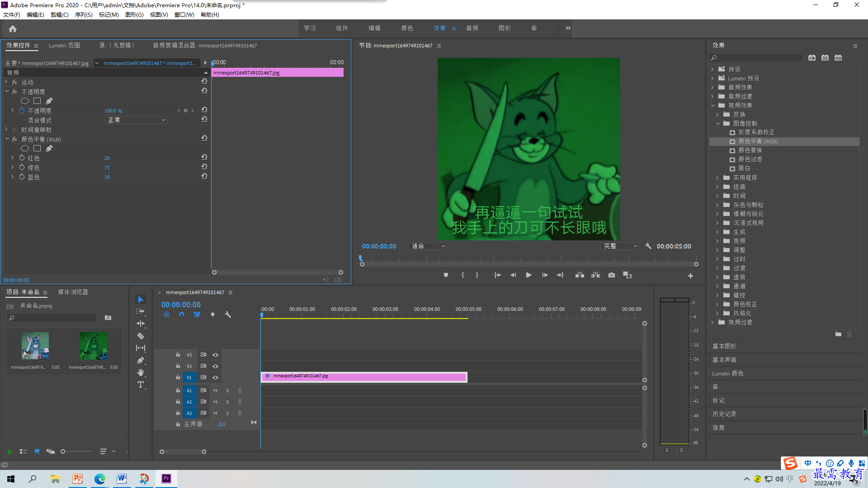Click Go to In point button
This screenshot has height=488, width=868.
click(497, 275)
